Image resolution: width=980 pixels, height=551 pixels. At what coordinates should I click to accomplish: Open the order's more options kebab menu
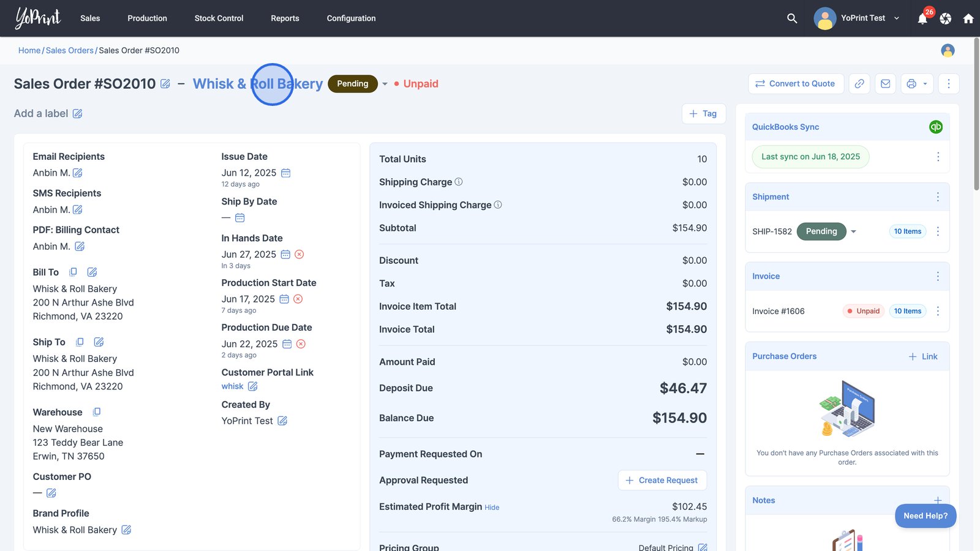(x=949, y=84)
